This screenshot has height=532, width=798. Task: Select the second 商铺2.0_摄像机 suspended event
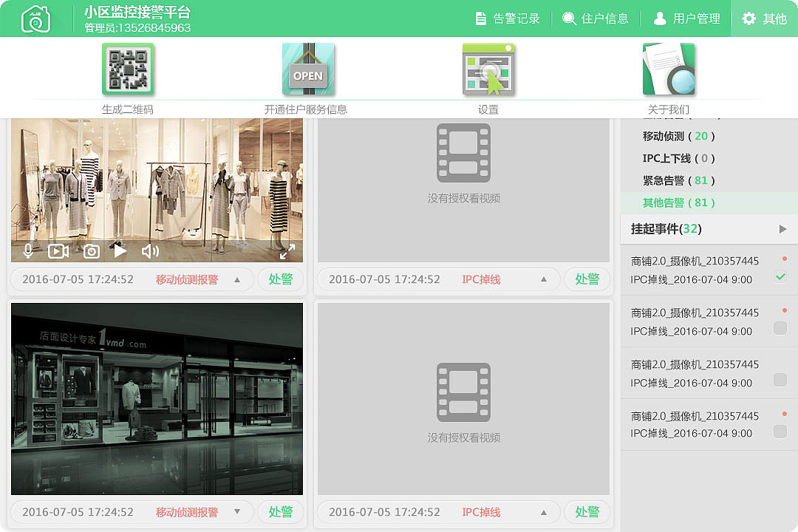click(709, 321)
